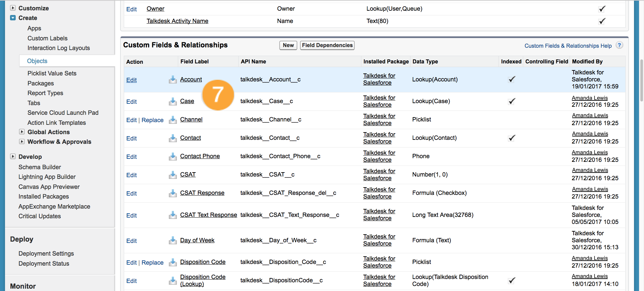This screenshot has height=291, width=644.
Task: Select Interaction Log Layouts
Action: pos(58,48)
